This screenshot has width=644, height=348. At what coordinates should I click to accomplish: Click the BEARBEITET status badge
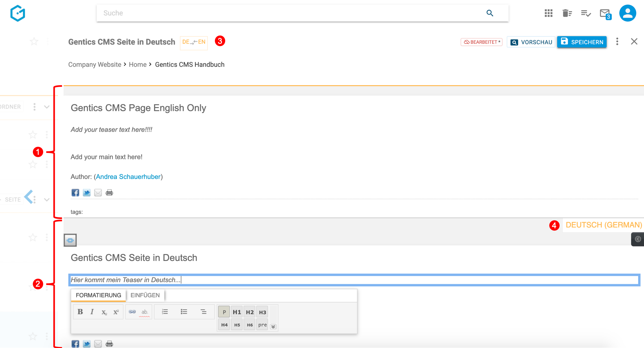point(481,42)
